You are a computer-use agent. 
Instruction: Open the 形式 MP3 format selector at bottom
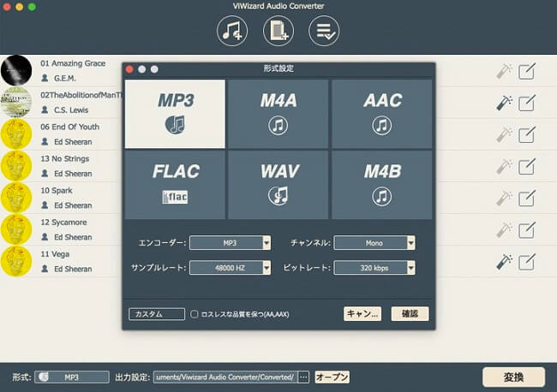[x=72, y=377]
